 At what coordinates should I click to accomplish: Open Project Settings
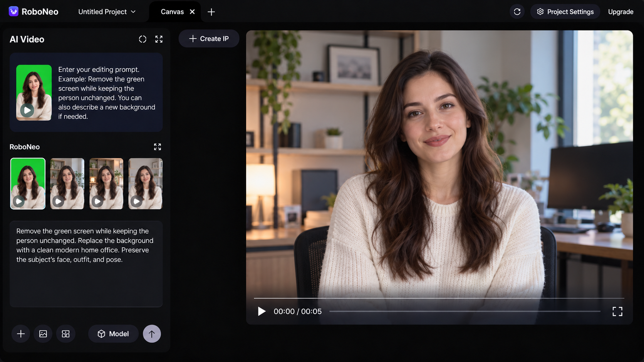tap(565, 12)
